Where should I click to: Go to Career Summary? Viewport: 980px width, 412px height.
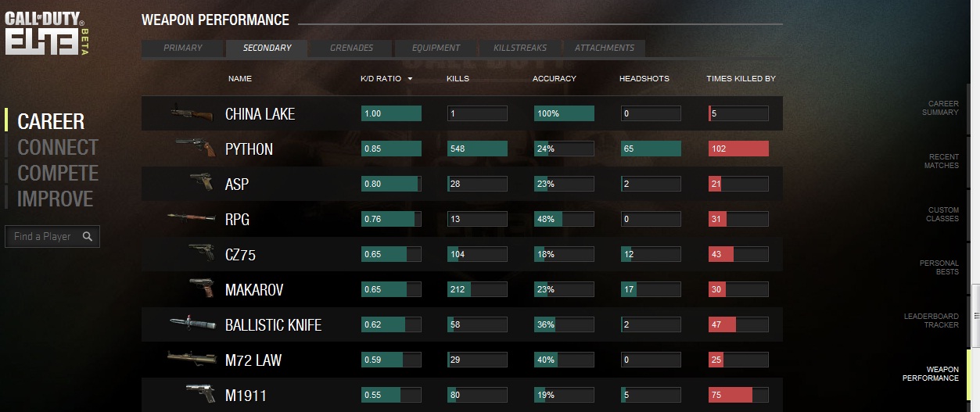pos(939,108)
